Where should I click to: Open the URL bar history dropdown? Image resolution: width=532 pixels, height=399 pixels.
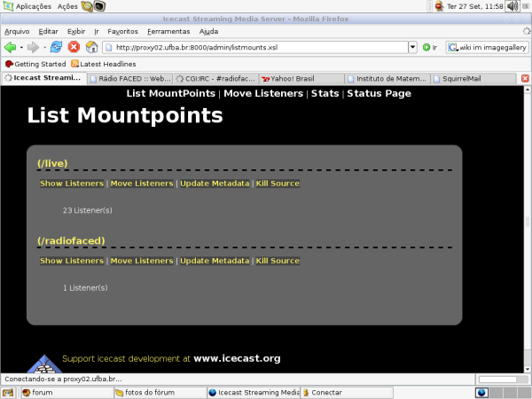(x=412, y=47)
